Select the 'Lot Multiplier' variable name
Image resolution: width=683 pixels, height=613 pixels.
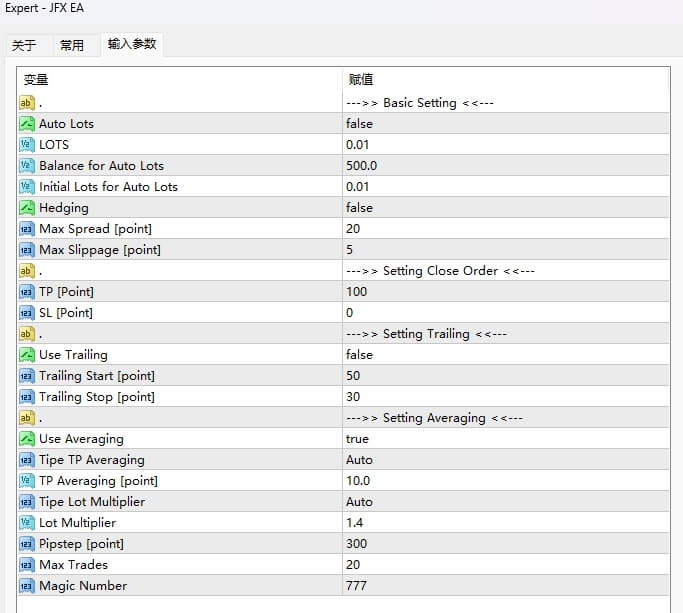pyautogui.click(x=78, y=522)
